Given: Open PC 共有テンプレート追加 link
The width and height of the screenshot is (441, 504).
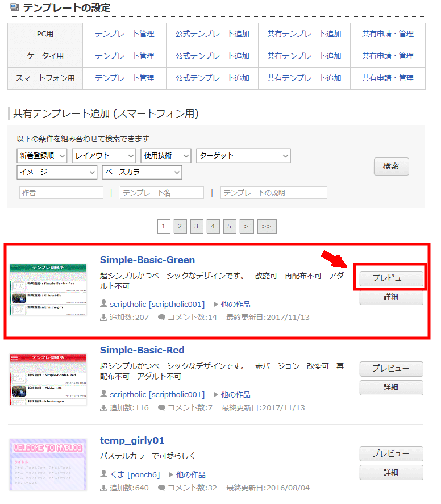Looking at the screenshot, I should point(304,34).
